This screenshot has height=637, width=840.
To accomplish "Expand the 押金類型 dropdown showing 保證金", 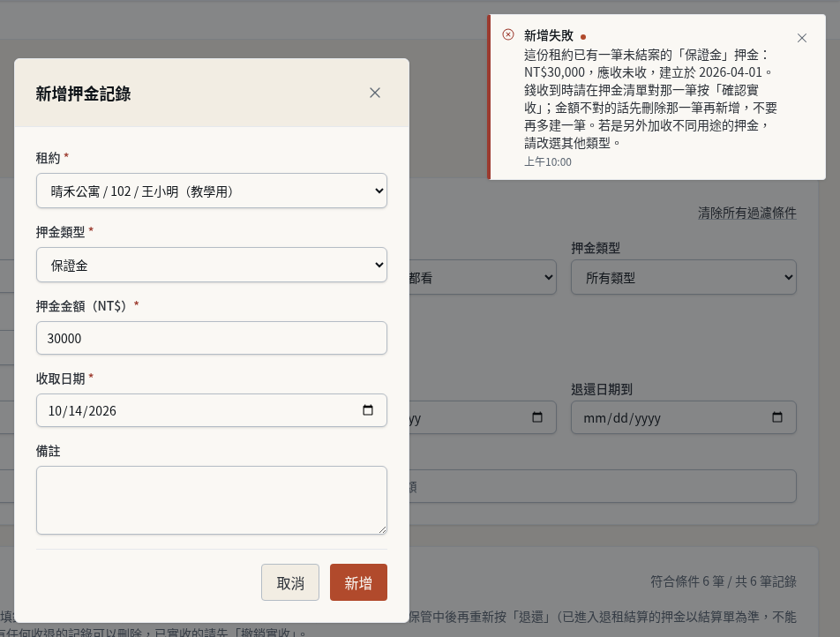I will pos(212,265).
